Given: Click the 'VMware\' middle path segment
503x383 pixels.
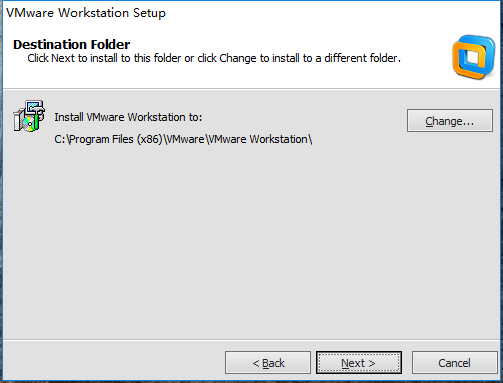Looking at the screenshot, I should pyautogui.click(x=185, y=139).
